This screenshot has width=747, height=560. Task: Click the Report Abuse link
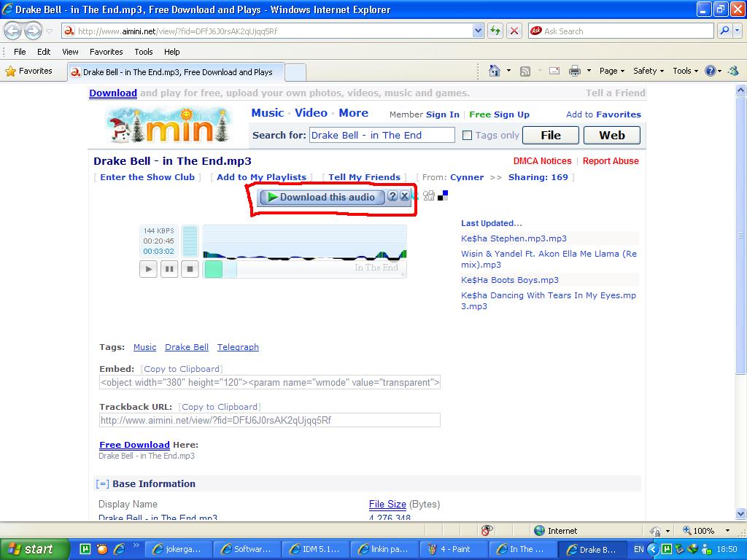(611, 161)
